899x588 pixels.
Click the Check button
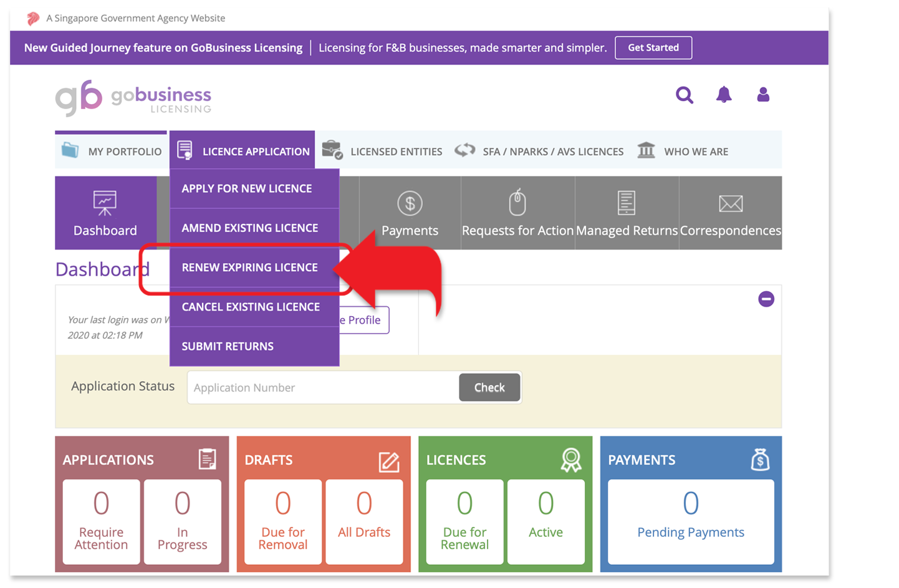[x=489, y=388]
